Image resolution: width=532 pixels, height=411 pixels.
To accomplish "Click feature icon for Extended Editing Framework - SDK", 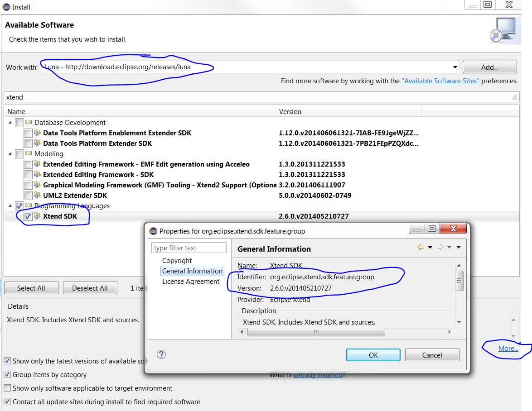I will (x=37, y=175).
